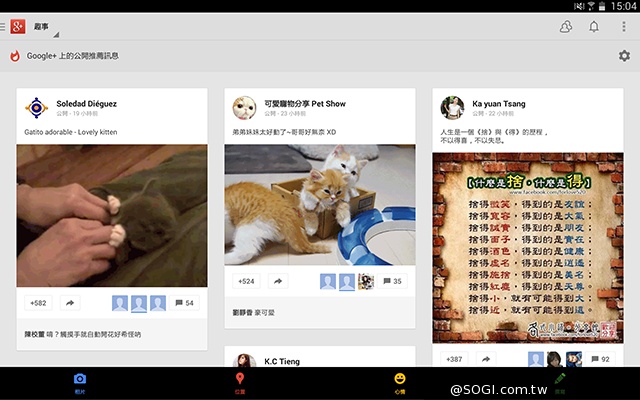Tap the yellow mood smiley in bottom bar
This screenshot has height=400, width=640.
tap(400, 383)
